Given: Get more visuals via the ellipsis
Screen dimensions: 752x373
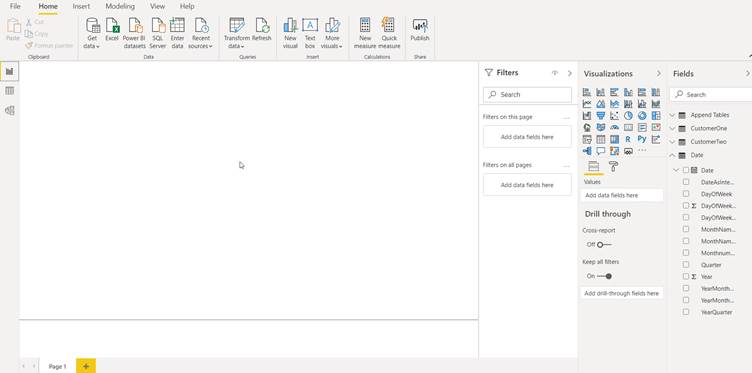Looking at the screenshot, I should click(642, 150).
